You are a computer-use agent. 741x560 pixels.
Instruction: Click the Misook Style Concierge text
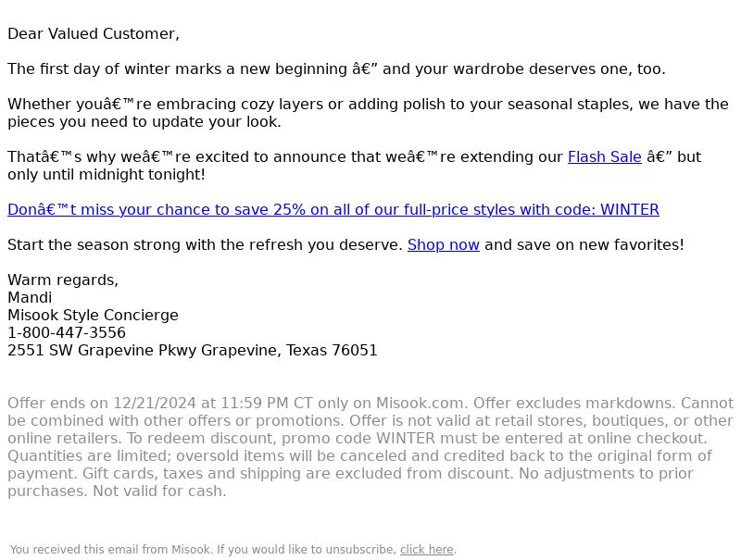click(x=94, y=316)
